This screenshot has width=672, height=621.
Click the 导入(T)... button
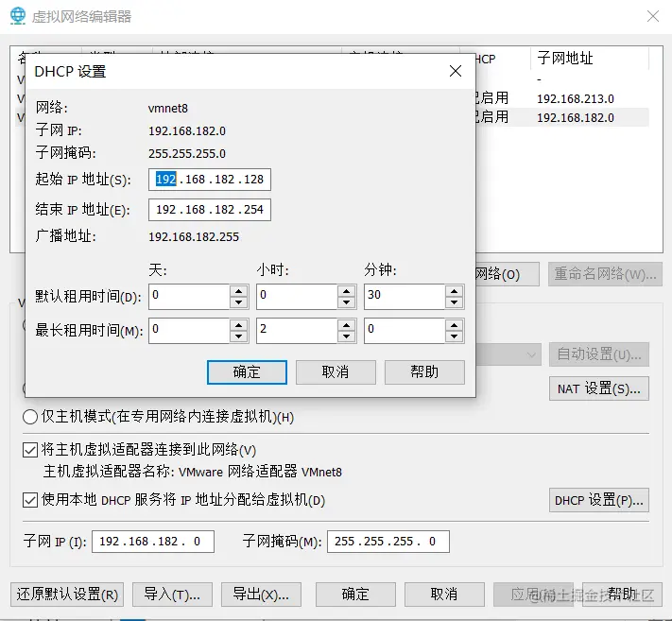pos(172,595)
